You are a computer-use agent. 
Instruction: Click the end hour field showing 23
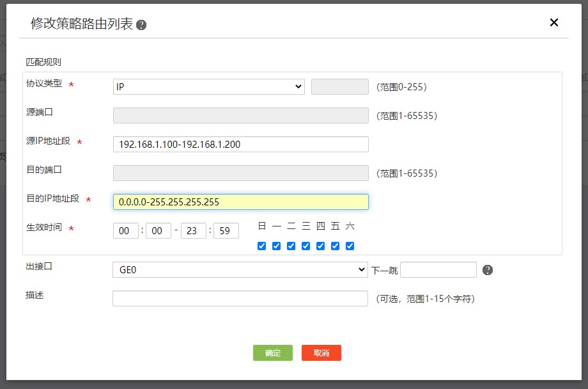(194, 230)
